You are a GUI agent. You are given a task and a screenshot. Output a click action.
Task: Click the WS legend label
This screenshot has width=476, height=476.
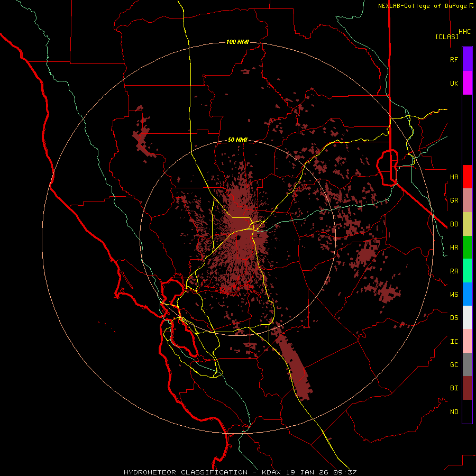pyautogui.click(x=454, y=295)
